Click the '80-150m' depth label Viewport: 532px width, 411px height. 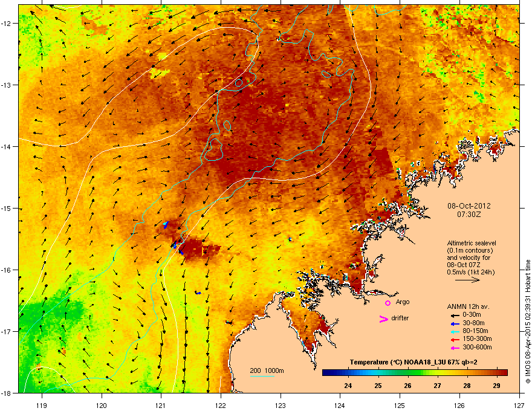point(475,331)
